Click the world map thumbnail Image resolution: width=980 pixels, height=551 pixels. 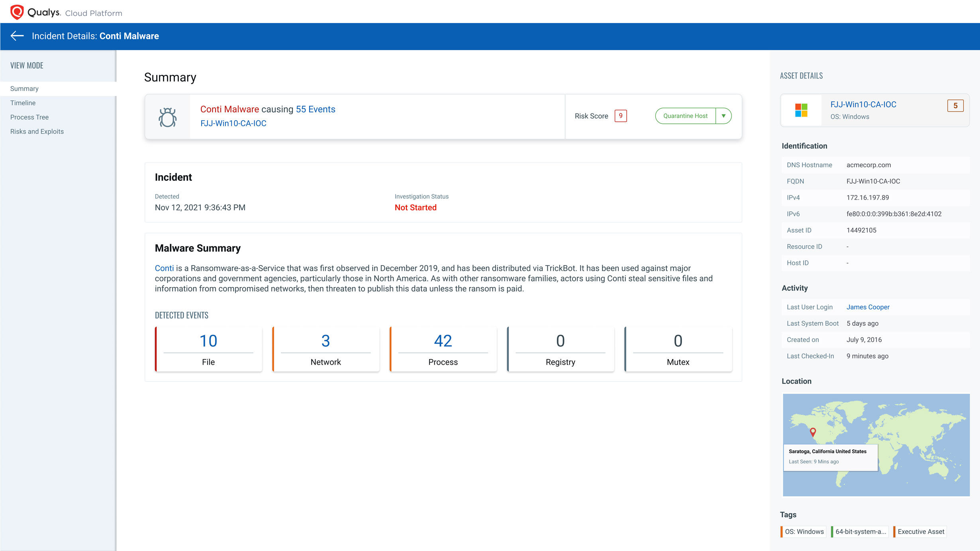[x=876, y=445]
